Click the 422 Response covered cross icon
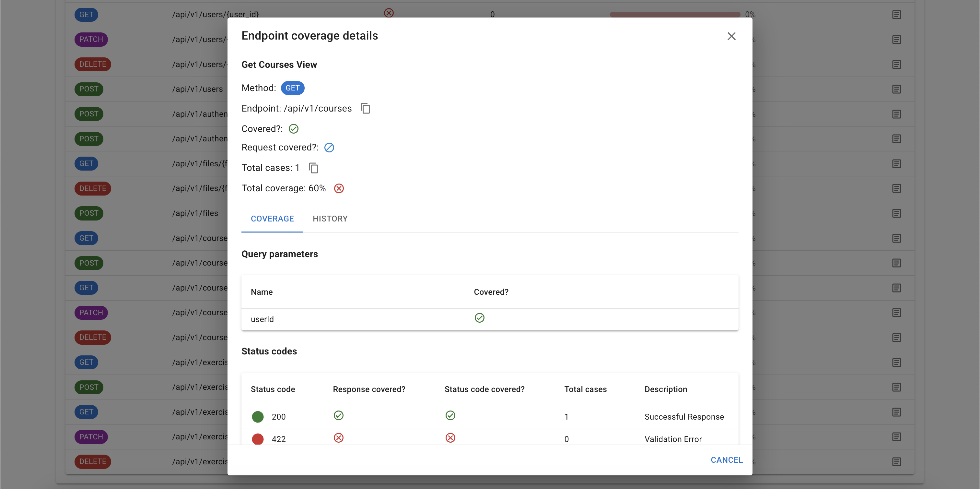The height and width of the screenshot is (489, 980). (x=338, y=438)
